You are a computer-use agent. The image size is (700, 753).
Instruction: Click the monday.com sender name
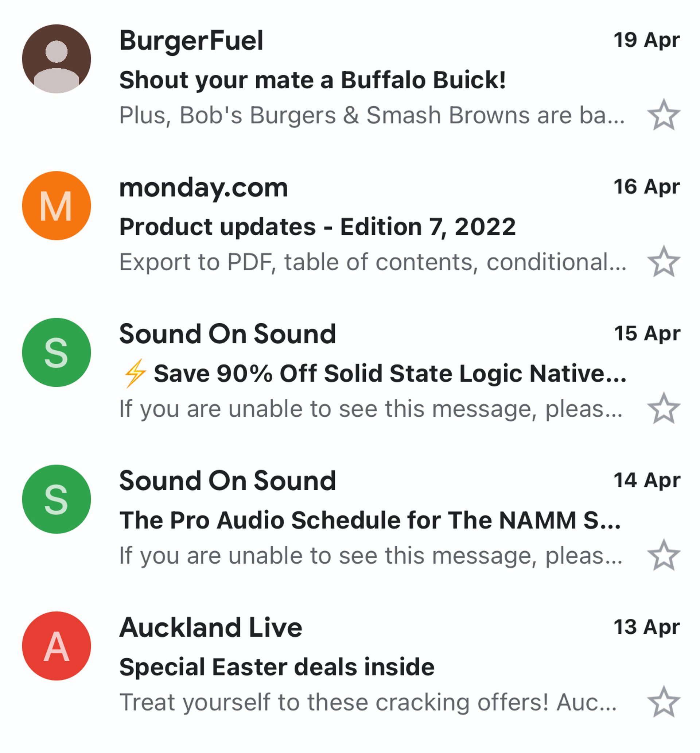point(204,188)
